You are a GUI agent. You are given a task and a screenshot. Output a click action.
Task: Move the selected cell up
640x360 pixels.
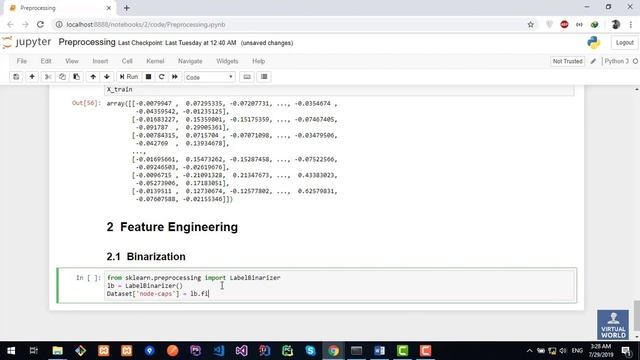93,77
